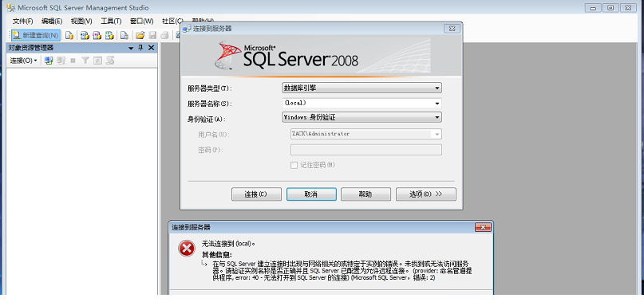Create a new Analysis Services MDX Query
Viewport: 644px width, 306px height.
click(85, 35)
